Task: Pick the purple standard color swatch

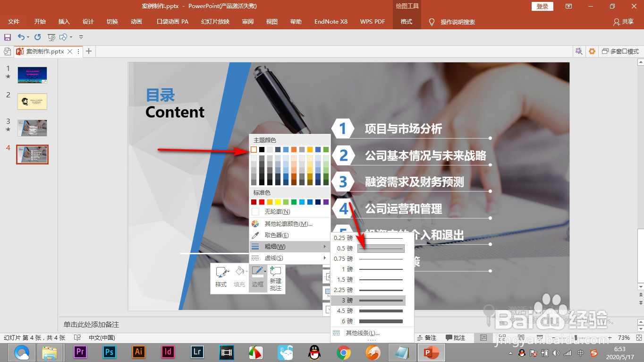Action: click(326, 202)
